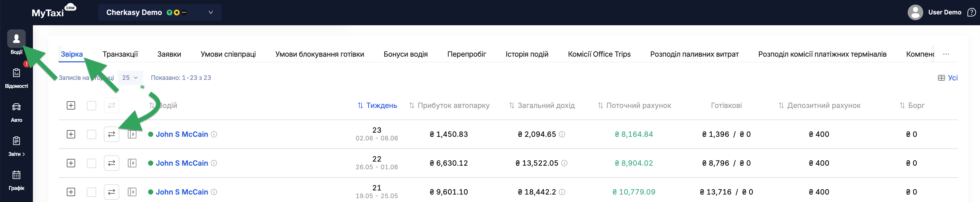The width and height of the screenshot is (980, 202).
Task: Sort by Поточний рахунок column header
Action: click(634, 106)
